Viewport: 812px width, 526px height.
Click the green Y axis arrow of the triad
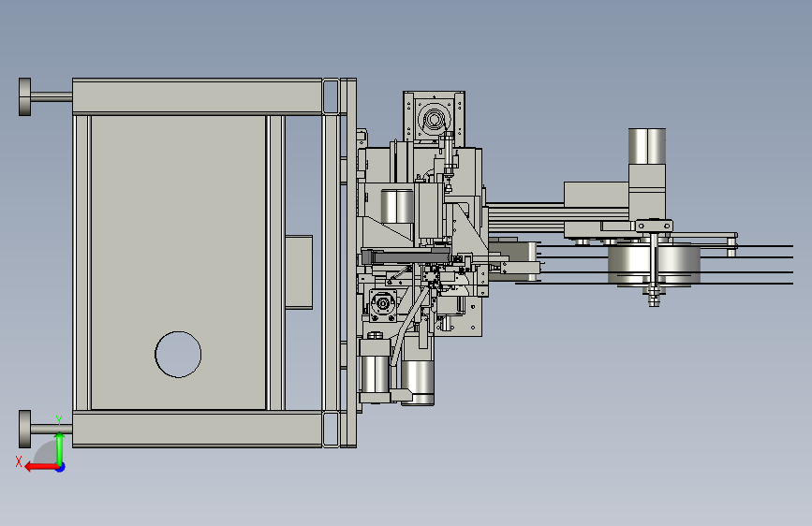[x=60, y=448]
